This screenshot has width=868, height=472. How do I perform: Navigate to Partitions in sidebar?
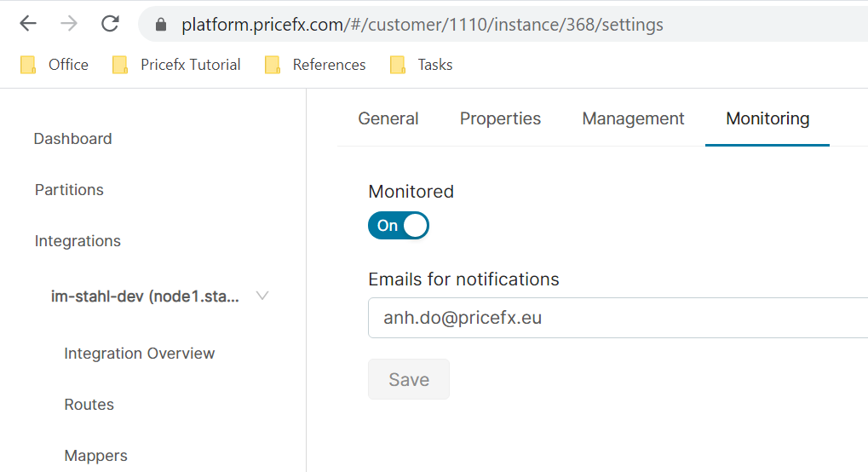[x=69, y=190]
